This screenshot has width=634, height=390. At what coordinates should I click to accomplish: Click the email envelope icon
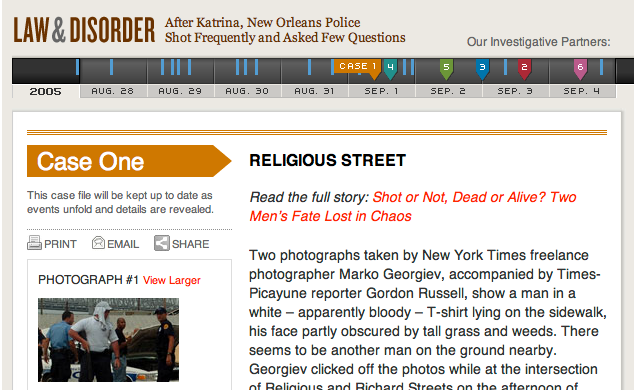[x=98, y=242]
